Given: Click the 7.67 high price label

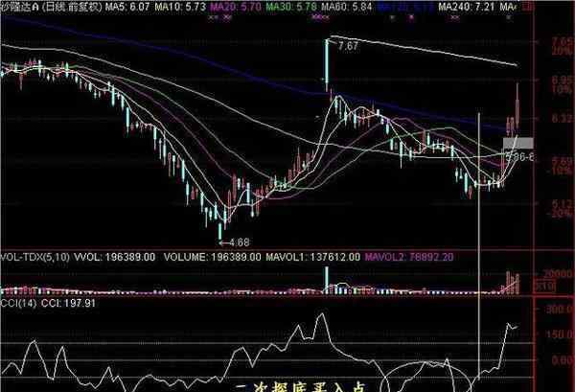Looking at the screenshot, I should 348,46.
